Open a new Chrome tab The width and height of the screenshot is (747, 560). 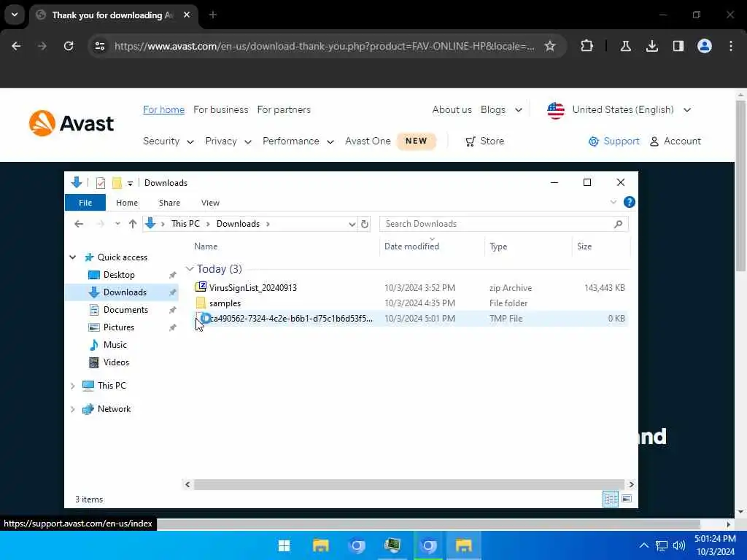pos(213,15)
